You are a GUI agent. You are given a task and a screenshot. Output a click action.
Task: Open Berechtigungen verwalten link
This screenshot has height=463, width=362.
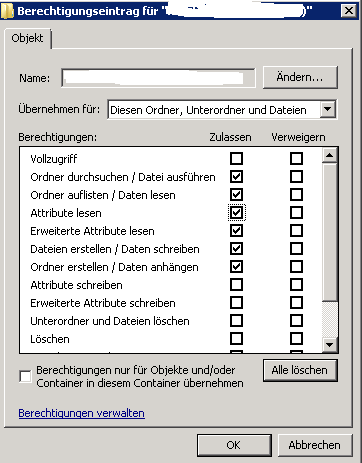[x=82, y=413]
